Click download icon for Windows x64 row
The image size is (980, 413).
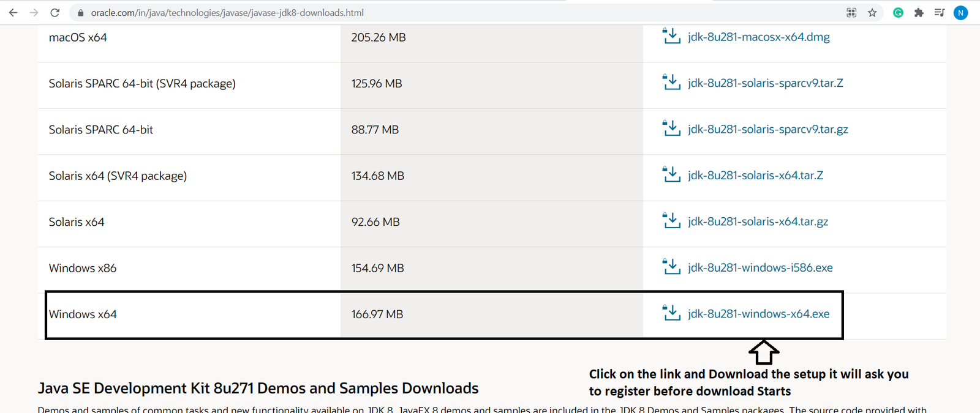pyautogui.click(x=671, y=313)
